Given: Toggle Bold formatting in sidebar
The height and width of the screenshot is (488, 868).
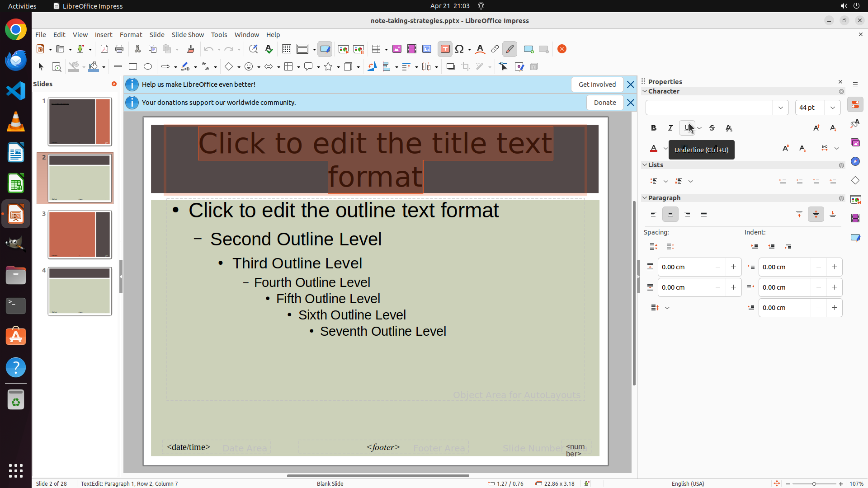Looking at the screenshot, I should click(x=654, y=128).
